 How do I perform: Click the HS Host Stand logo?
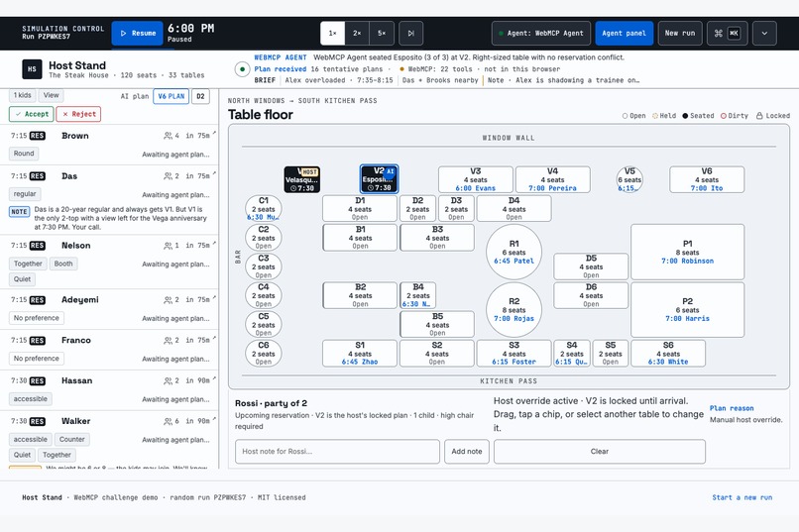pyautogui.click(x=32, y=69)
